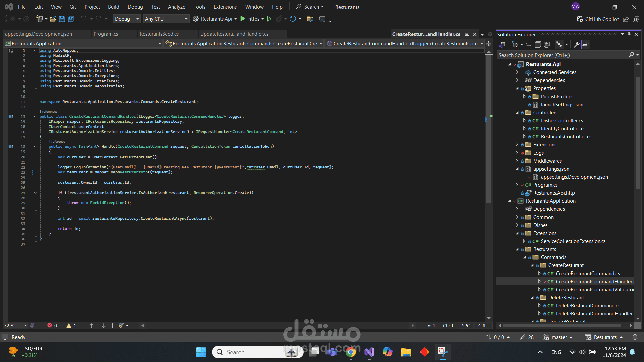Click the Save All toolbar icon
The image size is (644, 362).
coord(71,19)
